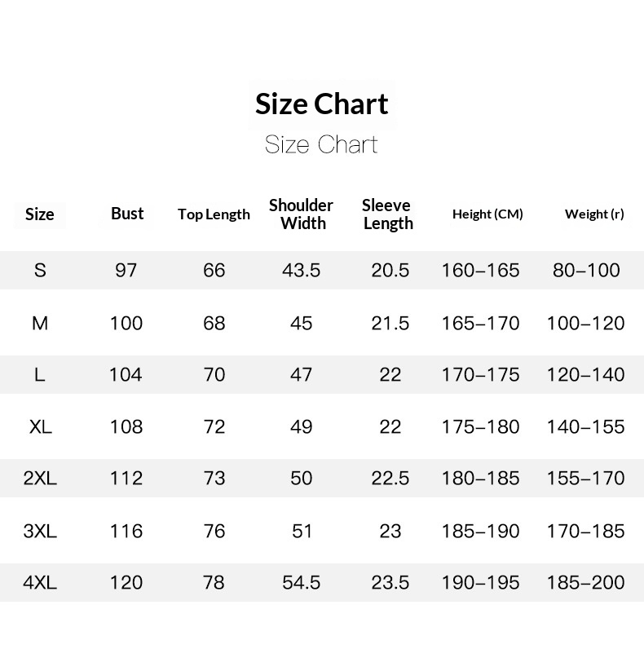This screenshot has width=644, height=649.
Task: Click the Weight column header
Action: (594, 214)
